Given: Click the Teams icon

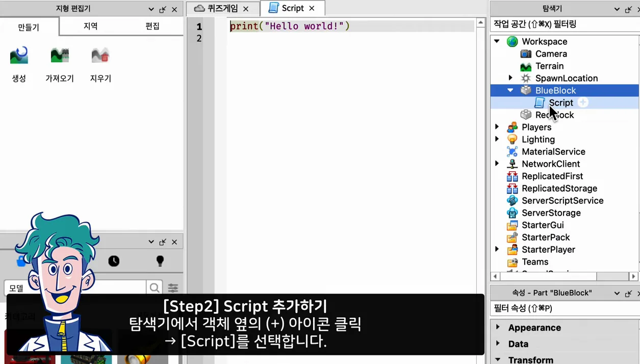Looking at the screenshot, I should pyautogui.click(x=512, y=262).
